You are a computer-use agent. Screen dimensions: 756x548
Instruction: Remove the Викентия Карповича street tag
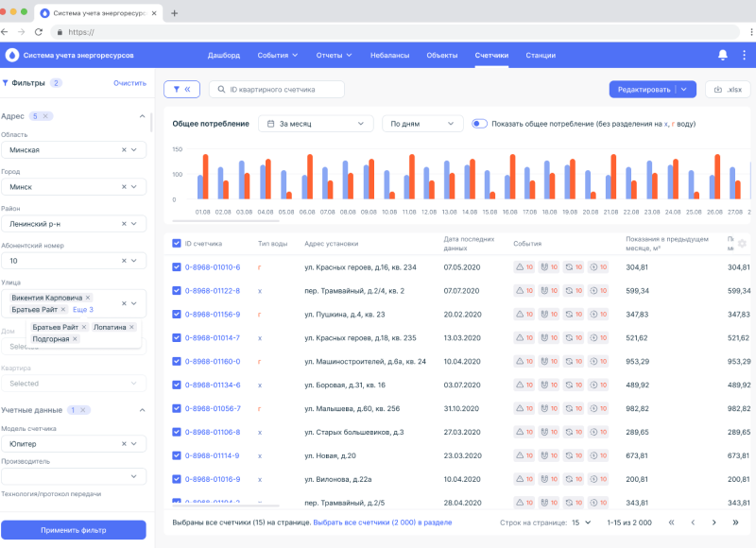pyautogui.click(x=88, y=297)
